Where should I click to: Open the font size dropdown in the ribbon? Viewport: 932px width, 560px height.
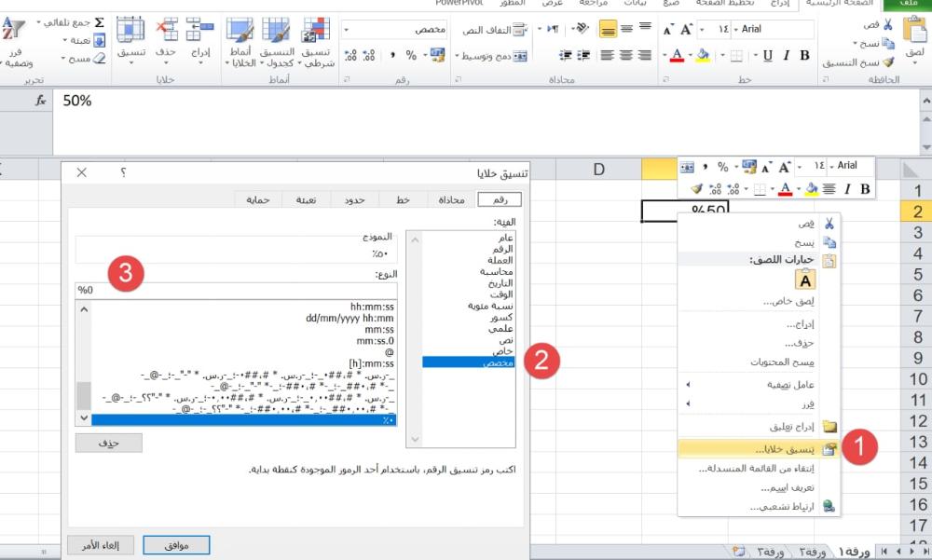[703, 29]
